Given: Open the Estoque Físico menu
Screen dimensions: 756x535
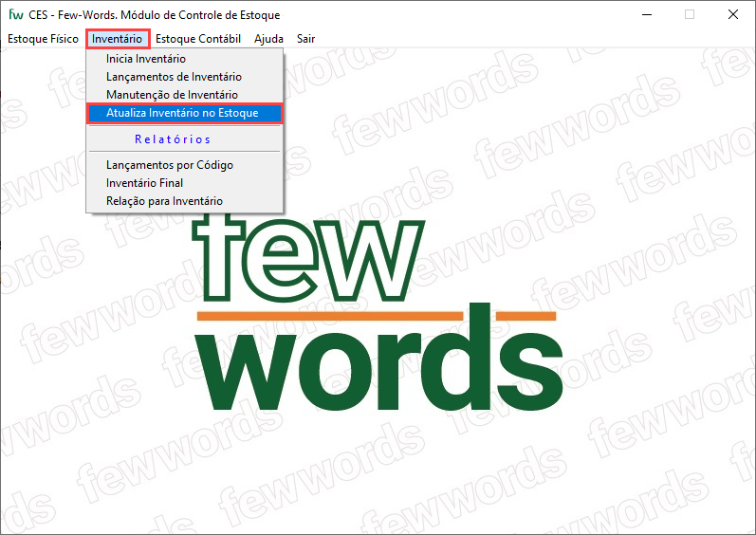Looking at the screenshot, I should tap(43, 39).
